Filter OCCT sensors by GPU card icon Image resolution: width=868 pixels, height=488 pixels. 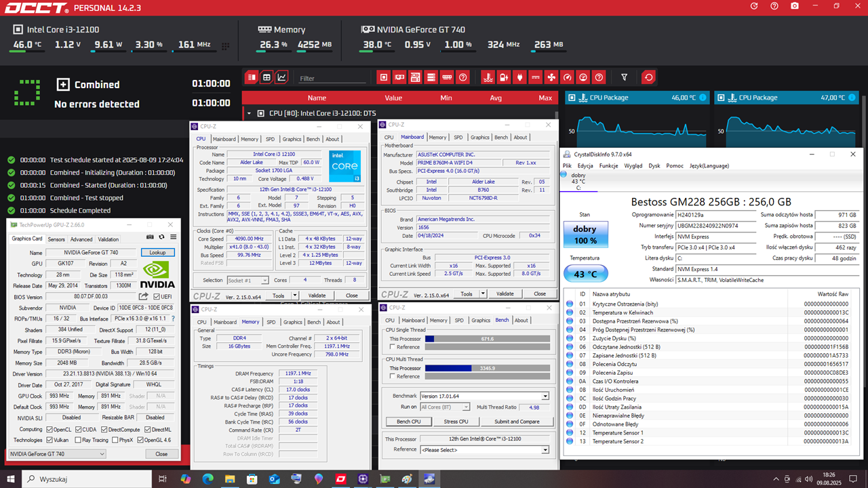(x=399, y=77)
